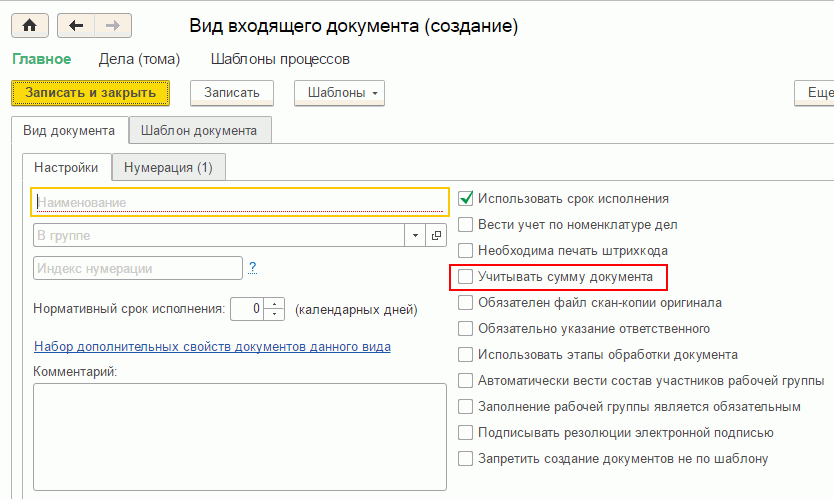Increase the Нормативный срок исполнения value
834x499 pixels.
[274, 304]
